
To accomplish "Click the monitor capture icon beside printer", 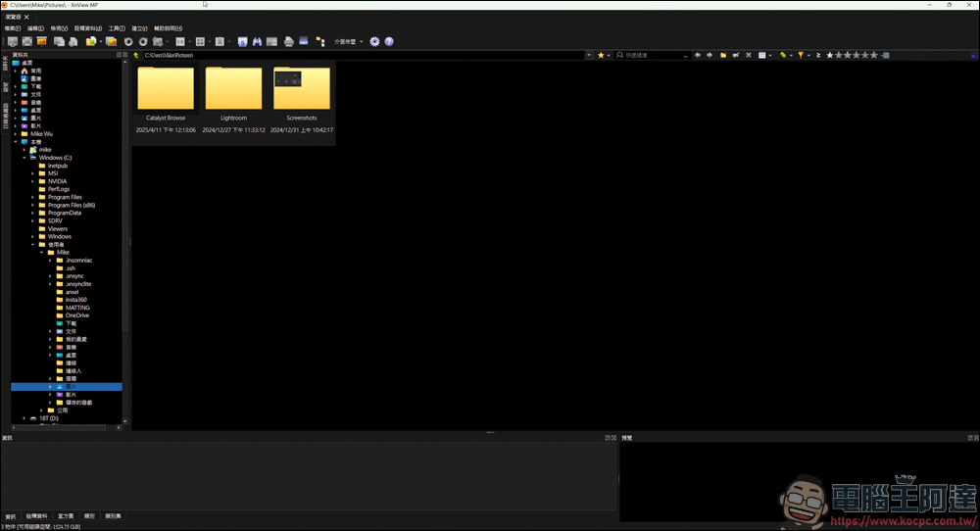I will pos(304,41).
